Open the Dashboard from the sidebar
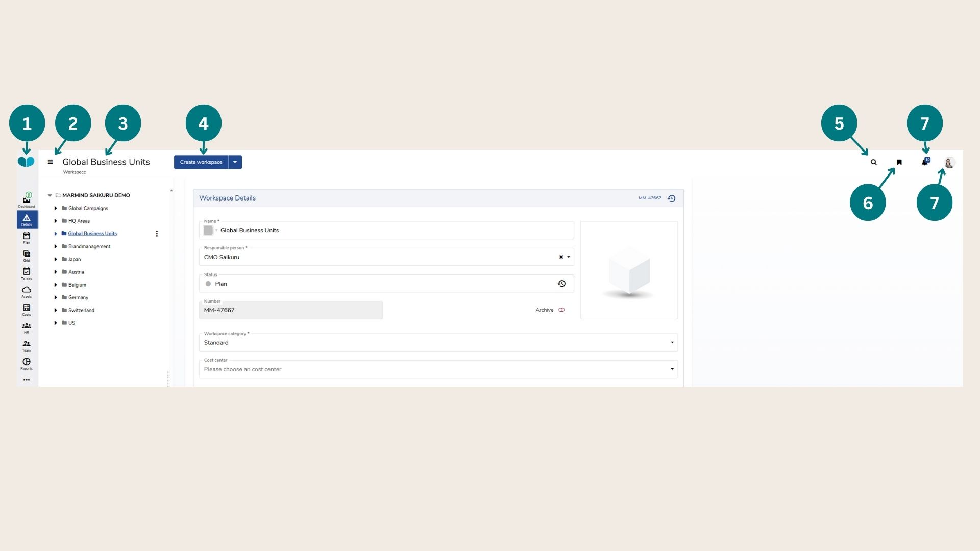 [27, 200]
